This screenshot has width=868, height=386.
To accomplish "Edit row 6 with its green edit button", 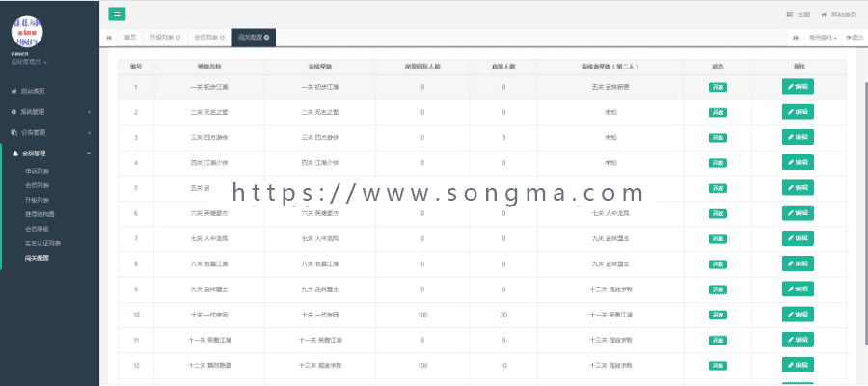I will coord(798,213).
